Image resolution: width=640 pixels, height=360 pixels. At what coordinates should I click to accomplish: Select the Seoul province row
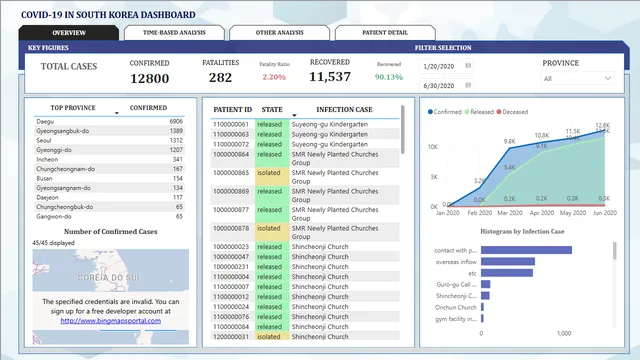tap(109, 140)
